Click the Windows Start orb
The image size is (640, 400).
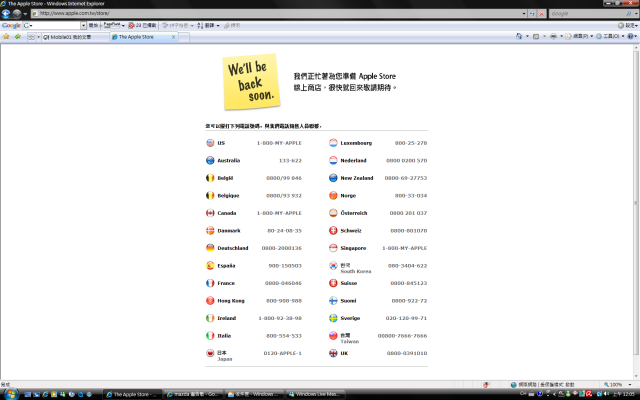pos(11,394)
